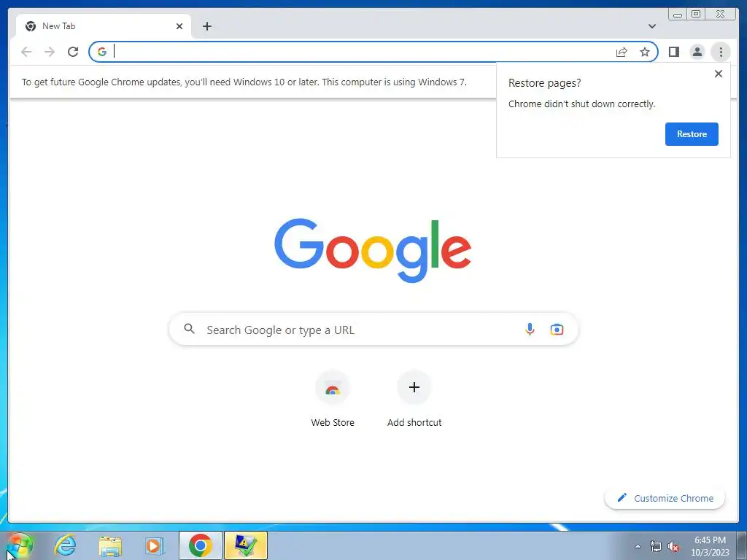This screenshot has width=747, height=560.
Task: Click the Google icon in address bar
Action: click(x=102, y=52)
